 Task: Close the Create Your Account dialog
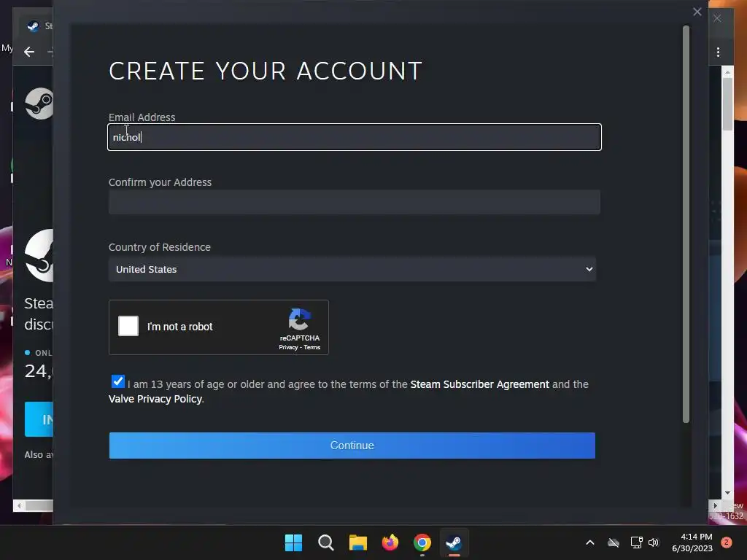697,12
